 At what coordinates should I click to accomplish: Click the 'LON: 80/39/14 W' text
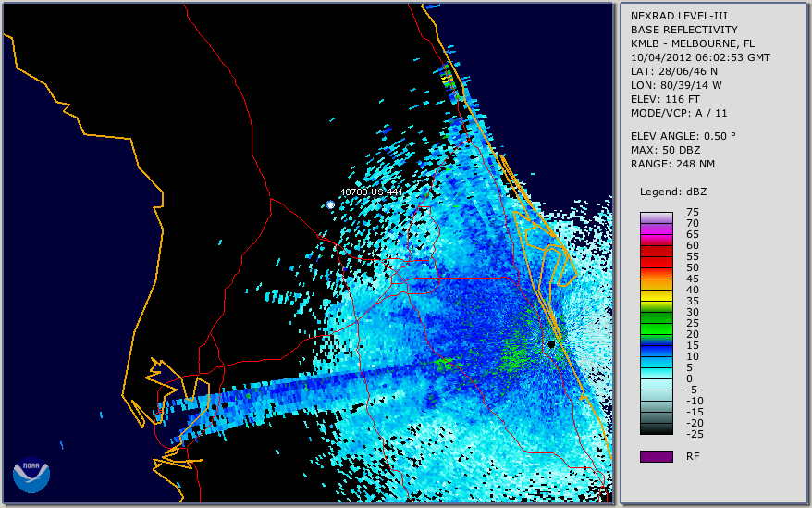tap(676, 85)
